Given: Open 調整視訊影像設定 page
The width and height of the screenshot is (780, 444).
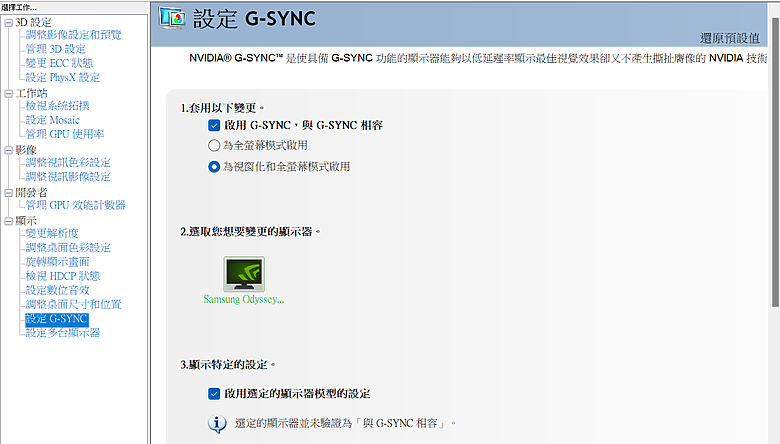Looking at the screenshot, I should [68, 177].
